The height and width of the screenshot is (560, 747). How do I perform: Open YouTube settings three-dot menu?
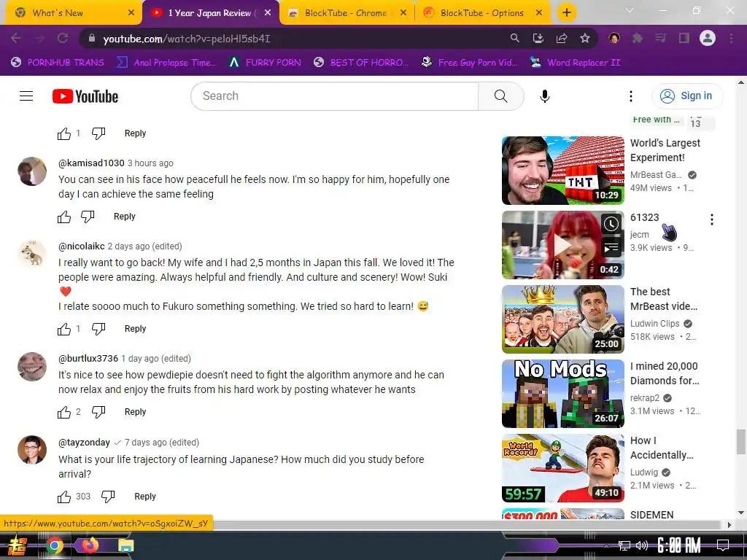tap(631, 96)
